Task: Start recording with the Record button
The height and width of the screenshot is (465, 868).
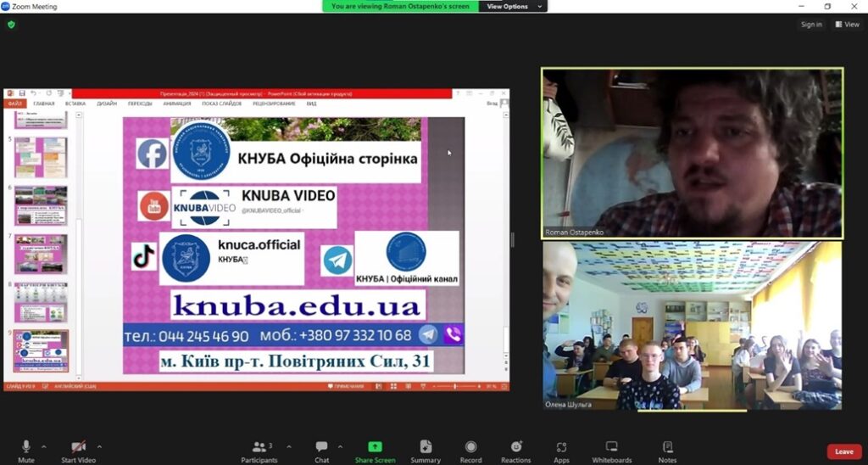Action: (x=470, y=451)
